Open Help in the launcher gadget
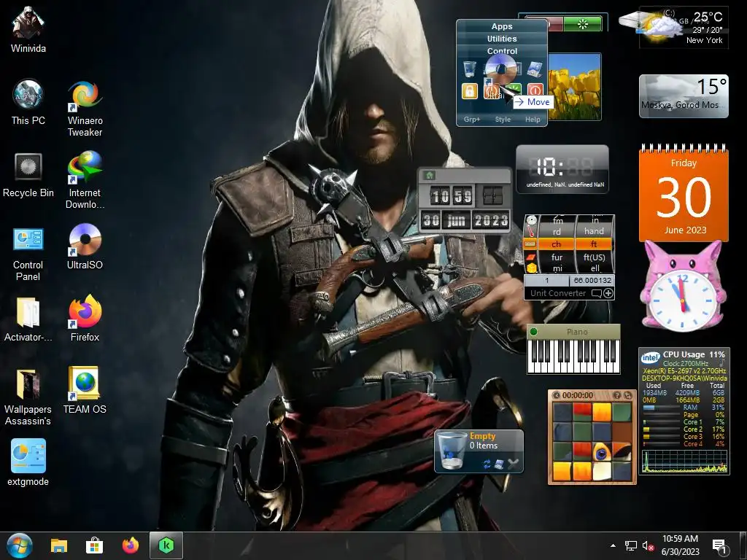747x560 pixels. point(533,120)
